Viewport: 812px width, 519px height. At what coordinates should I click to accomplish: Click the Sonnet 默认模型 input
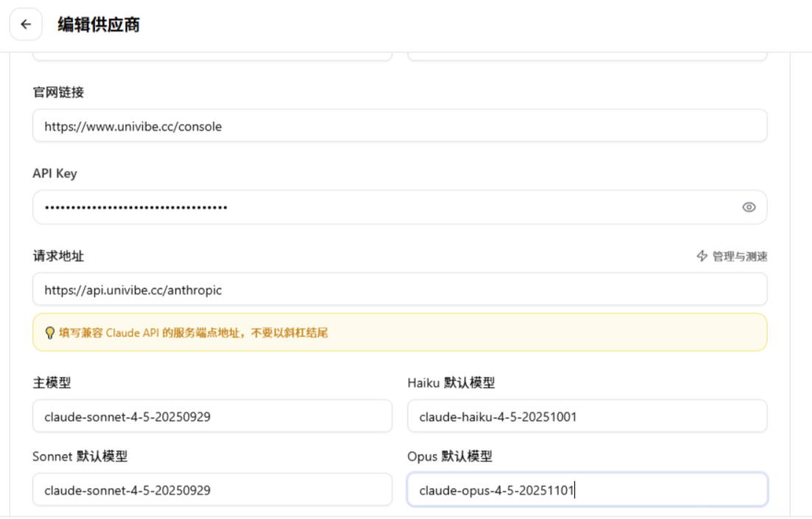pos(212,490)
